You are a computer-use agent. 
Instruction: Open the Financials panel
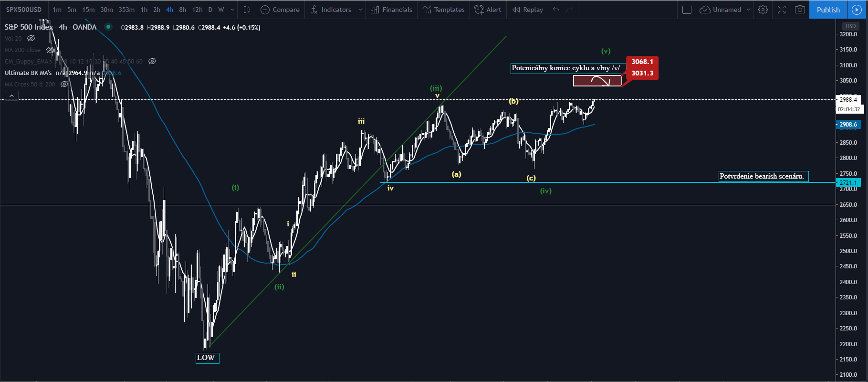coord(391,10)
